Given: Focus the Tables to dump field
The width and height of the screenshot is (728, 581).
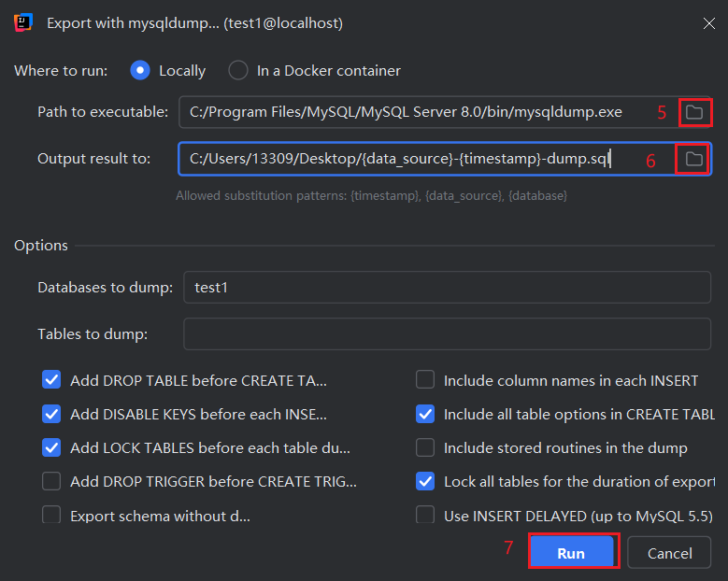Looking at the screenshot, I should (x=447, y=333).
